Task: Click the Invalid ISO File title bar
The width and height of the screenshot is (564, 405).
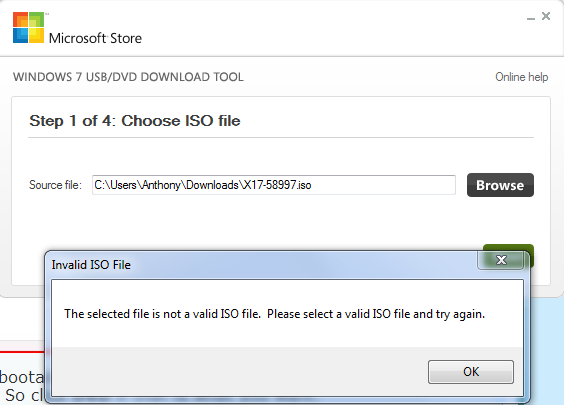Action: tap(263, 265)
